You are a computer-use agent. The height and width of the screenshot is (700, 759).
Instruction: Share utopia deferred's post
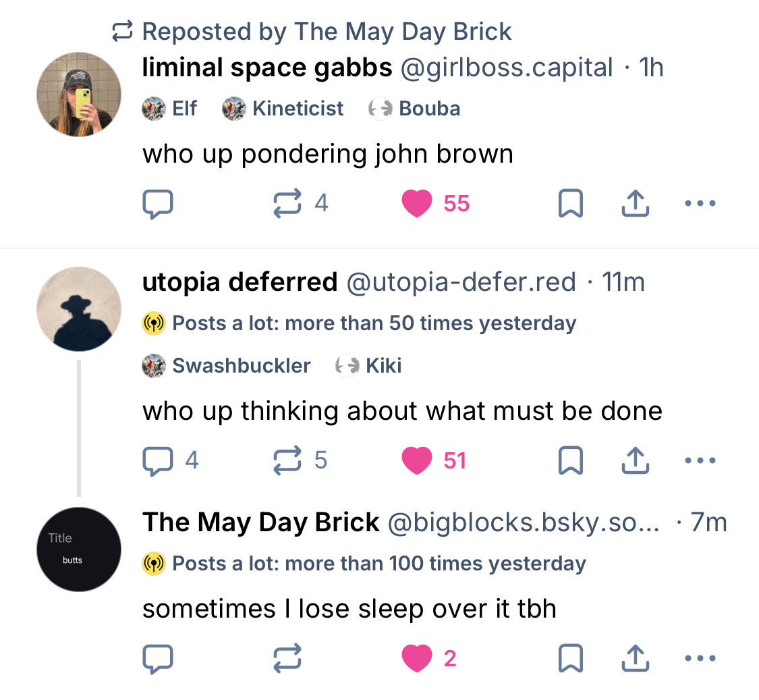click(x=635, y=460)
